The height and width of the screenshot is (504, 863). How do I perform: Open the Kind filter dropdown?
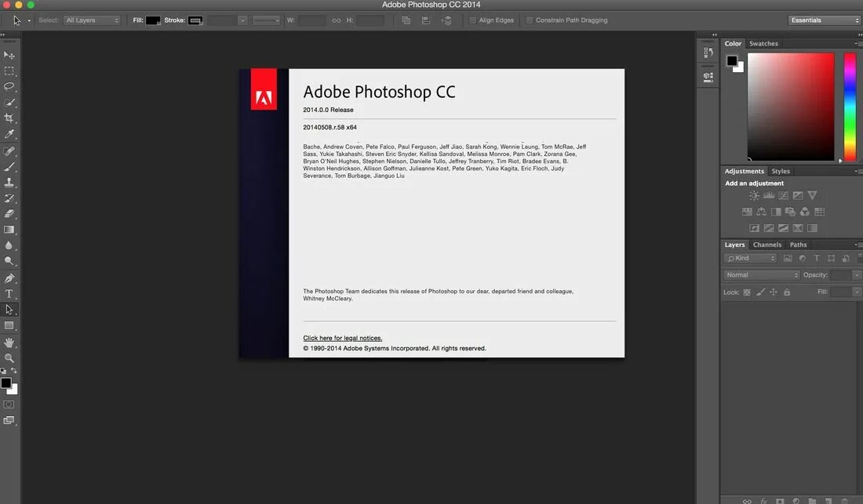[751, 259]
